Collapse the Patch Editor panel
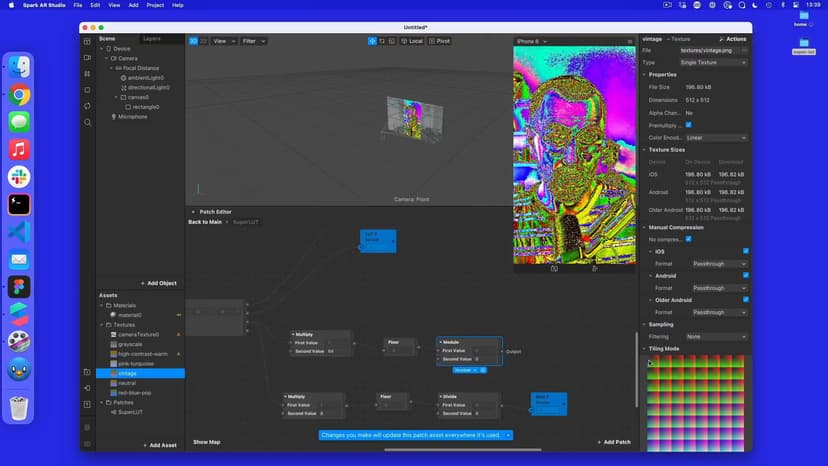This screenshot has height=466, width=828. pyautogui.click(x=193, y=212)
